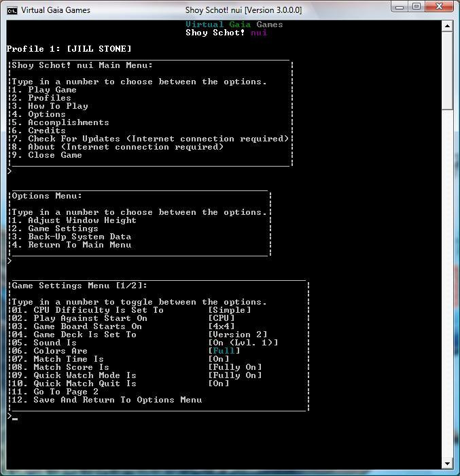Click the console icon in the title bar
The height and width of the screenshot is (476, 460).
[12, 11]
